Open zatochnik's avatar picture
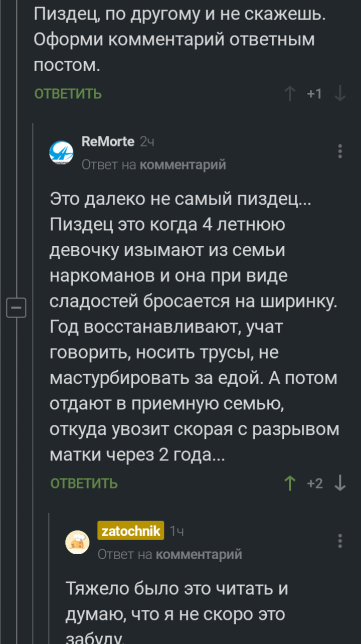The width and height of the screenshot is (361, 644). (x=77, y=542)
